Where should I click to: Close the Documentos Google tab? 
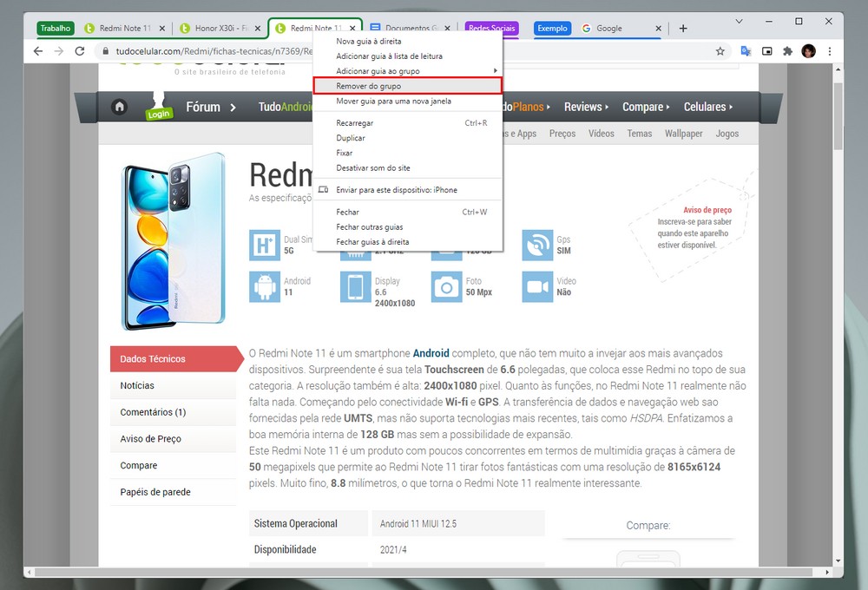point(447,28)
